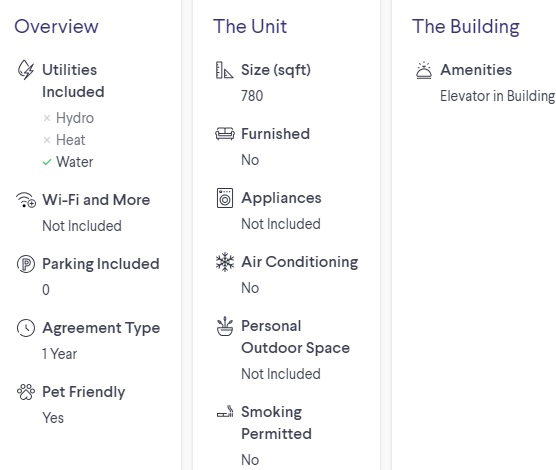Click the Agreement Type clock icon
Screen dimensions: 556x470
26,328
